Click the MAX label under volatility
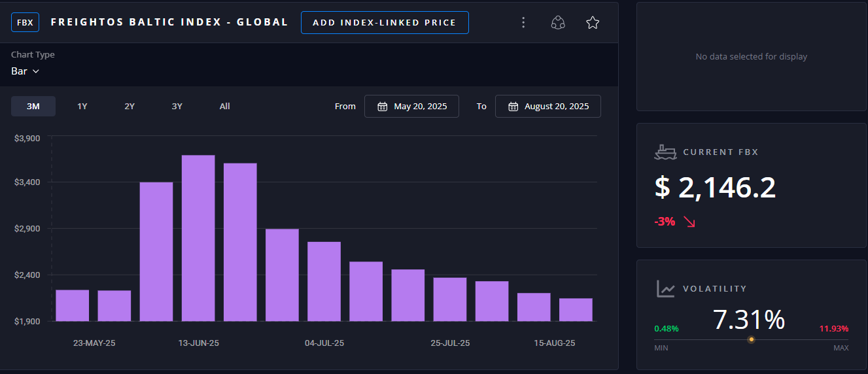 point(841,348)
